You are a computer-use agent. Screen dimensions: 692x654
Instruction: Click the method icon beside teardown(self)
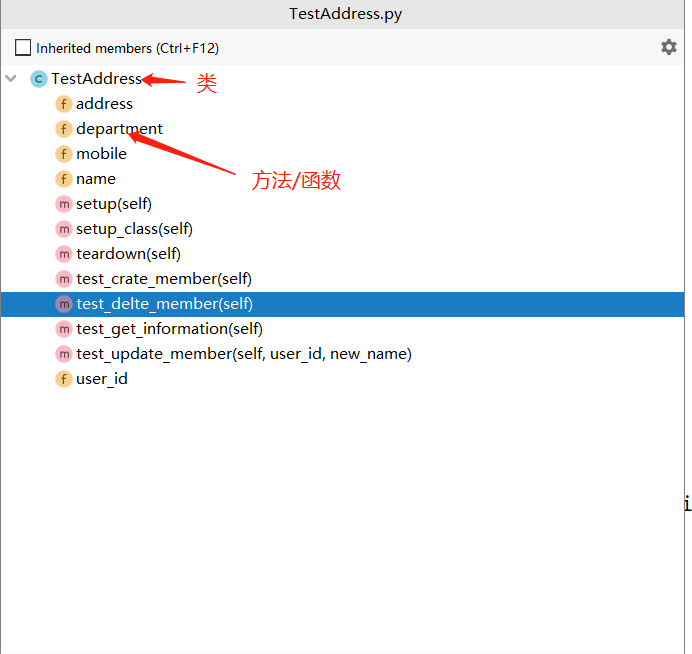[64, 254]
